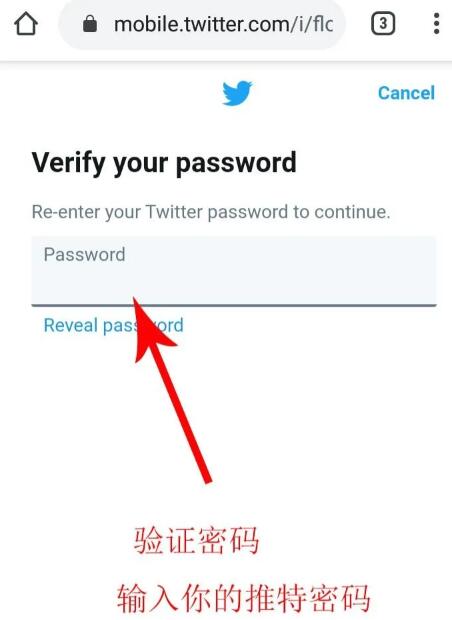Viewport: 452px width, 620px height.
Task: Click the padlock site security icon
Action: pos(90,24)
